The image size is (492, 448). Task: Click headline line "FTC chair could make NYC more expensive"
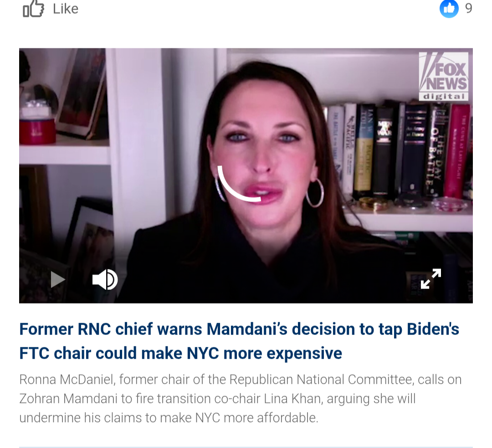click(180, 353)
